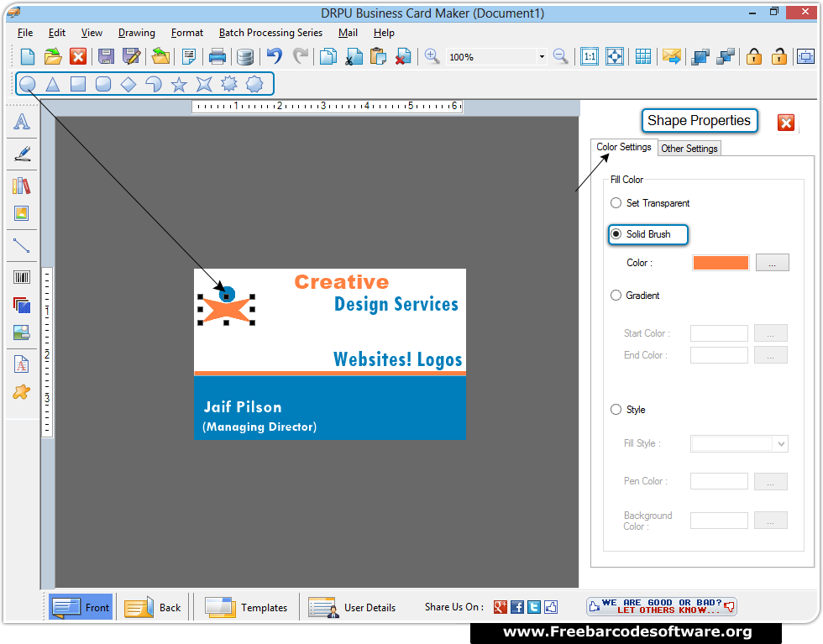Viewport: 823px width, 644px height.
Task: Click the 'We are good or bad' feedback banner
Action: tap(662, 606)
